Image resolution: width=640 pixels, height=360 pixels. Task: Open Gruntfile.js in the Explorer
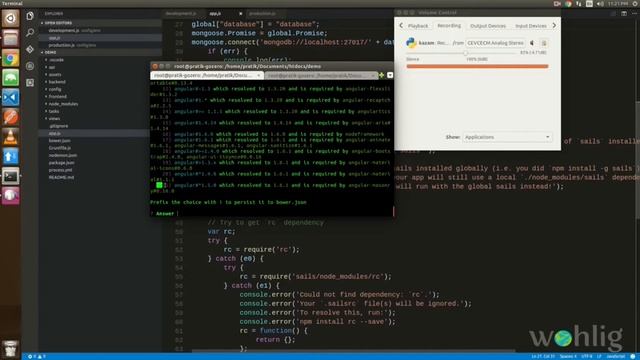60,148
